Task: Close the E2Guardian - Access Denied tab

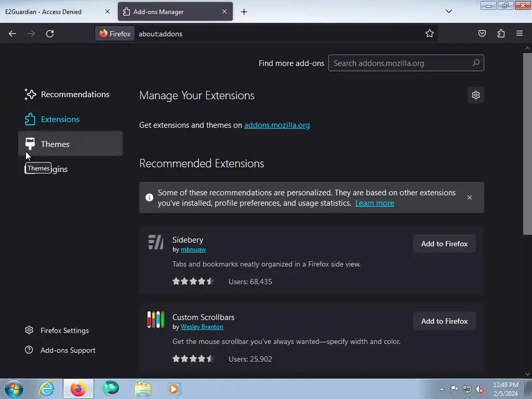Action: (108, 11)
